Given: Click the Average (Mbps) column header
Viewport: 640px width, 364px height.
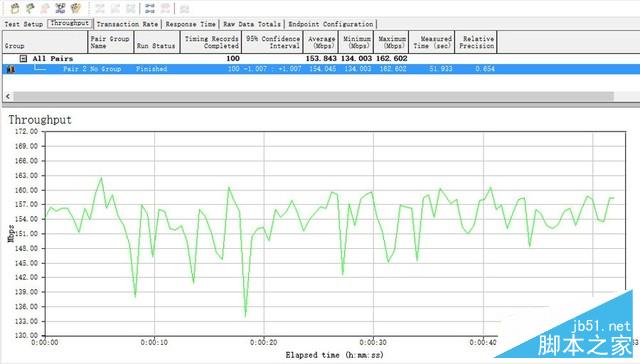Looking at the screenshot, I should click(321, 42).
